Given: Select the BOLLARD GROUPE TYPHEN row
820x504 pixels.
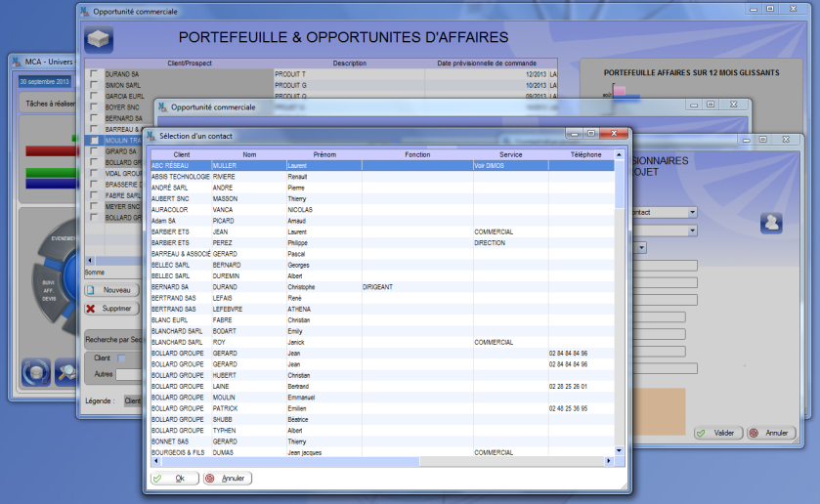Looking at the screenshot, I should [x=382, y=431].
